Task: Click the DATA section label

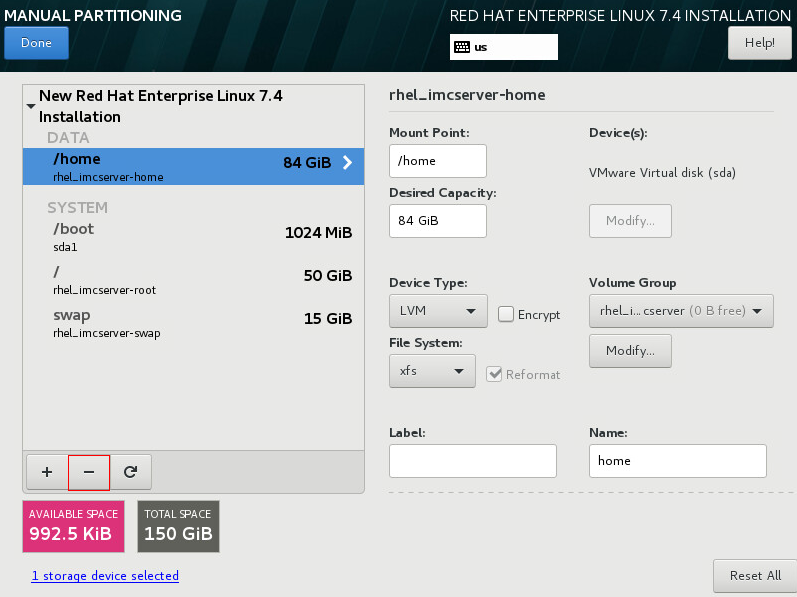Action: click(x=68, y=138)
